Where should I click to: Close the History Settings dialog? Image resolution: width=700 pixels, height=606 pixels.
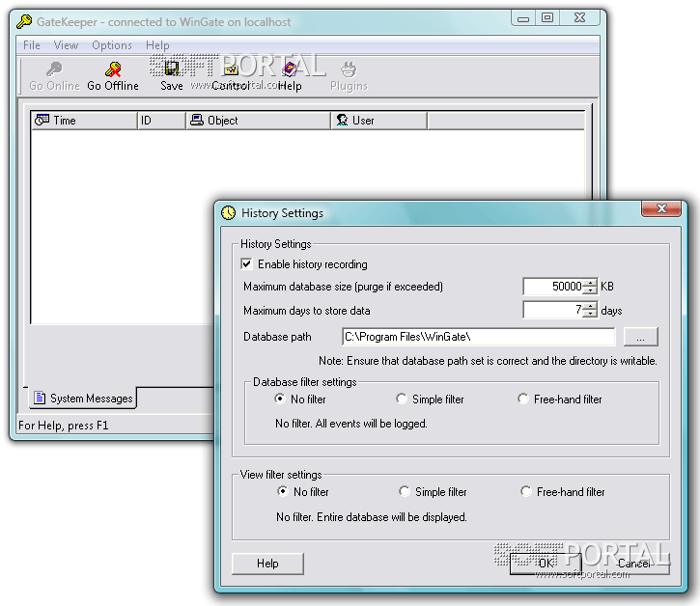(x=661, y=208)
